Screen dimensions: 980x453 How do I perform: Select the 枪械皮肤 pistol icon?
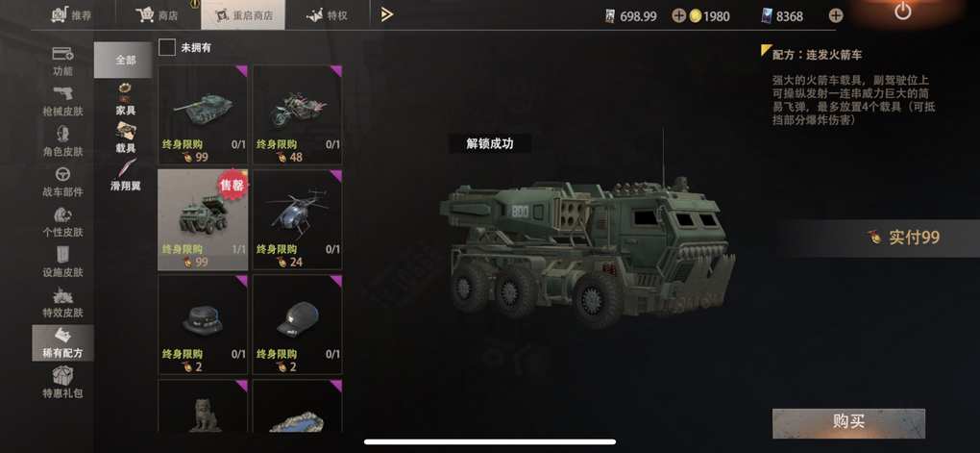coord(62,93)
